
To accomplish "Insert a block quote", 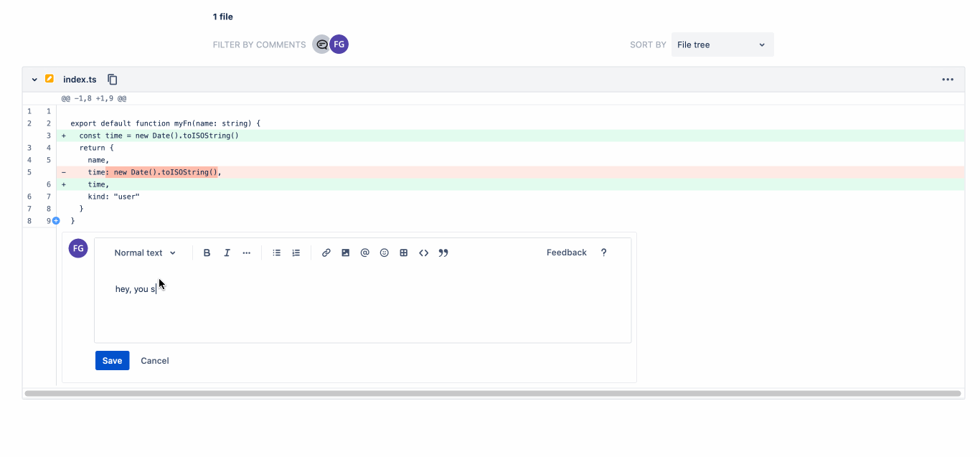I will click(x=443, y=253).
